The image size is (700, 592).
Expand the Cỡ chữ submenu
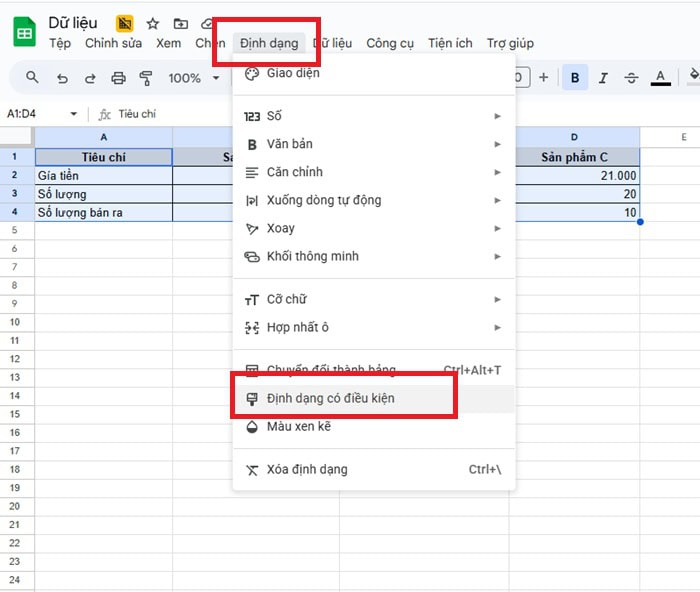tap(374, 300)
